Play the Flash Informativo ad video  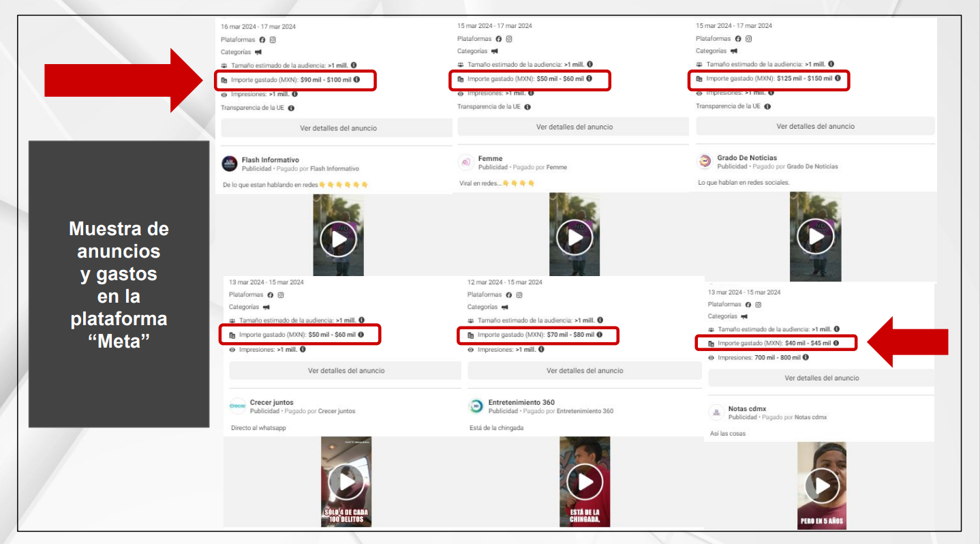338,239
